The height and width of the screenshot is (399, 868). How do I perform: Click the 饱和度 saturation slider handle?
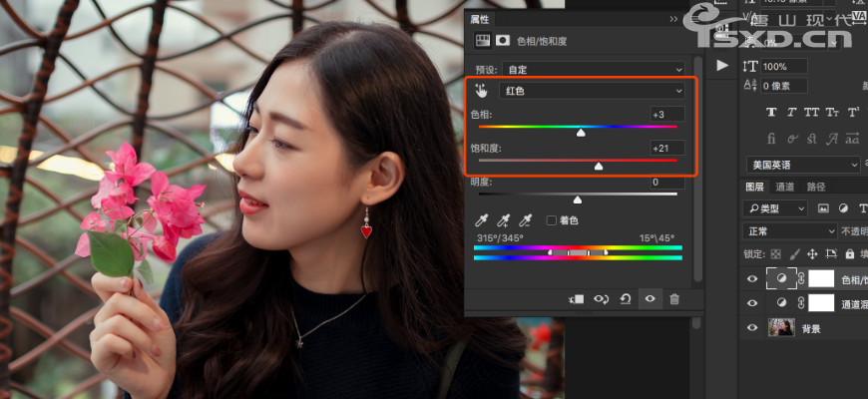599,167
